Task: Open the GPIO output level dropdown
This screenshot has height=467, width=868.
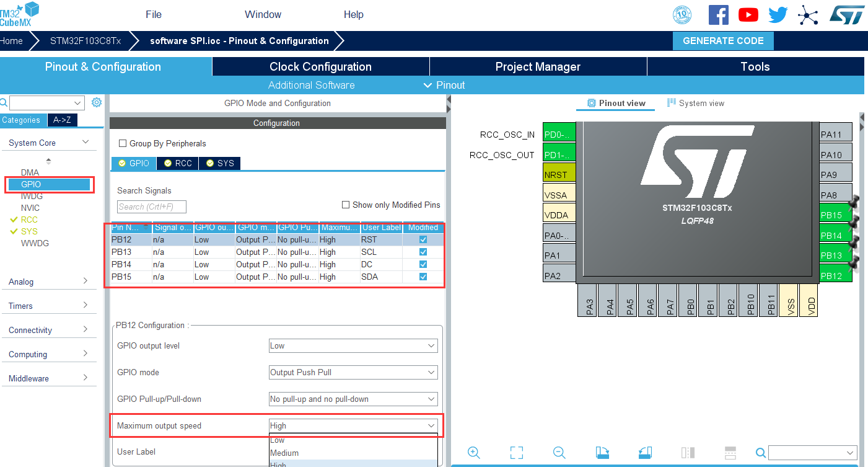Action: pyautogui.click(x=353, y=345)
